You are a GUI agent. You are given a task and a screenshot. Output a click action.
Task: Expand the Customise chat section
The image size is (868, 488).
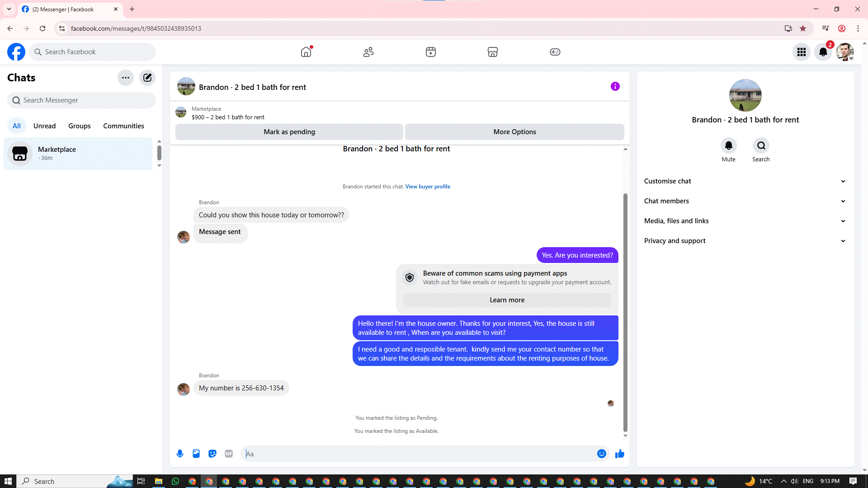pos(745,181)
